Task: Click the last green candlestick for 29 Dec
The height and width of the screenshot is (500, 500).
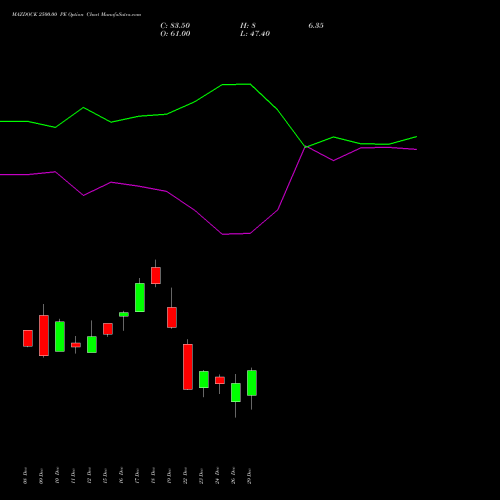Action: [x=252, y=383]
